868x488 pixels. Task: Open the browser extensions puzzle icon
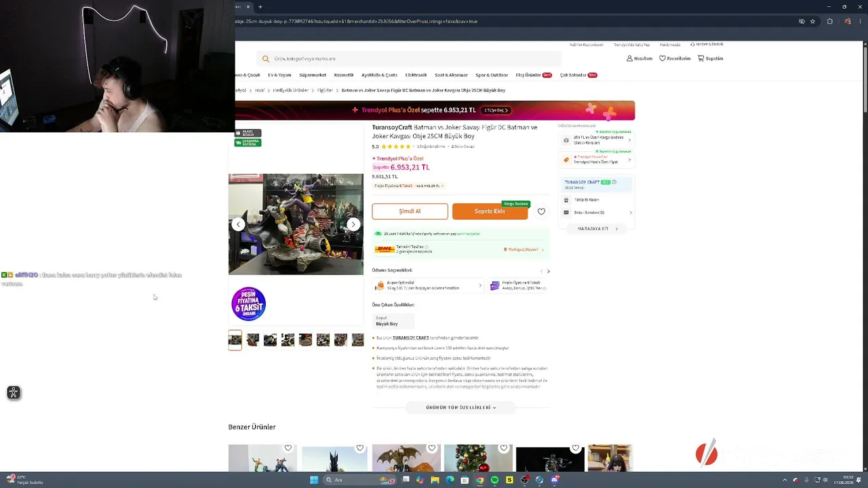pyautogui.click(x=829, y=21)
